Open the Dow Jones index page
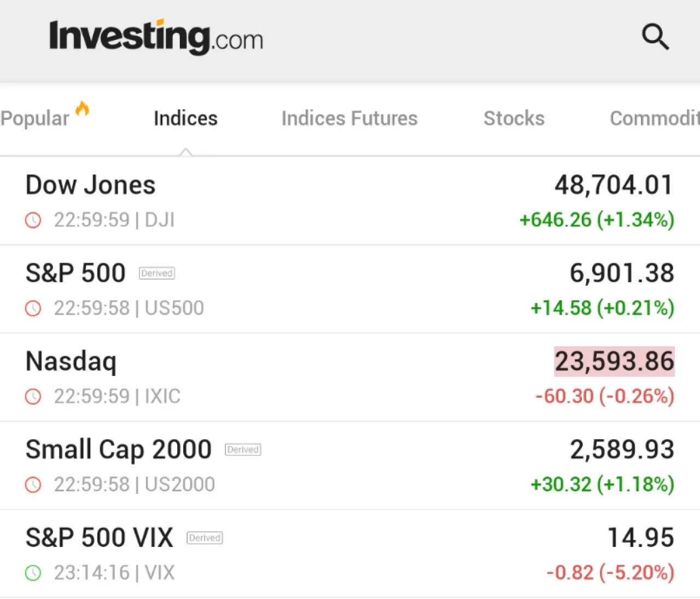The image size is (700, 599). click(90, 184)
